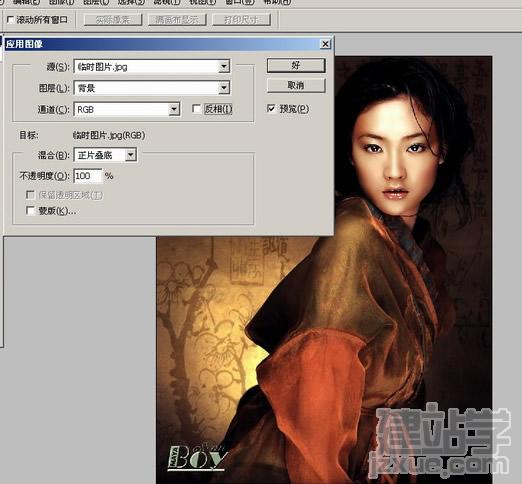Click the 不透明度 opacity input field
The height and width of the screenshot is (484, 522).
[x=88, y=176]
